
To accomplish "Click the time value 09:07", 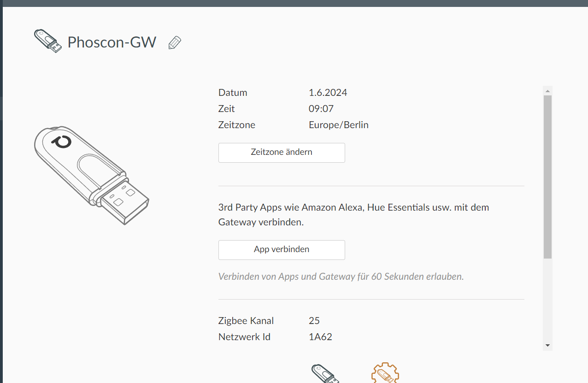I will (x=321, y=109).
